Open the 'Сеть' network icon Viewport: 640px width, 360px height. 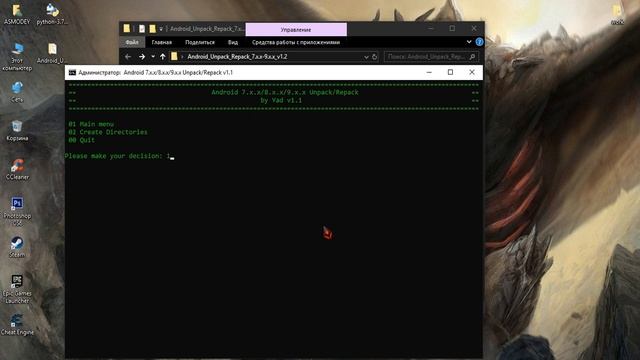pyautogui.click(x=17, y=91)
